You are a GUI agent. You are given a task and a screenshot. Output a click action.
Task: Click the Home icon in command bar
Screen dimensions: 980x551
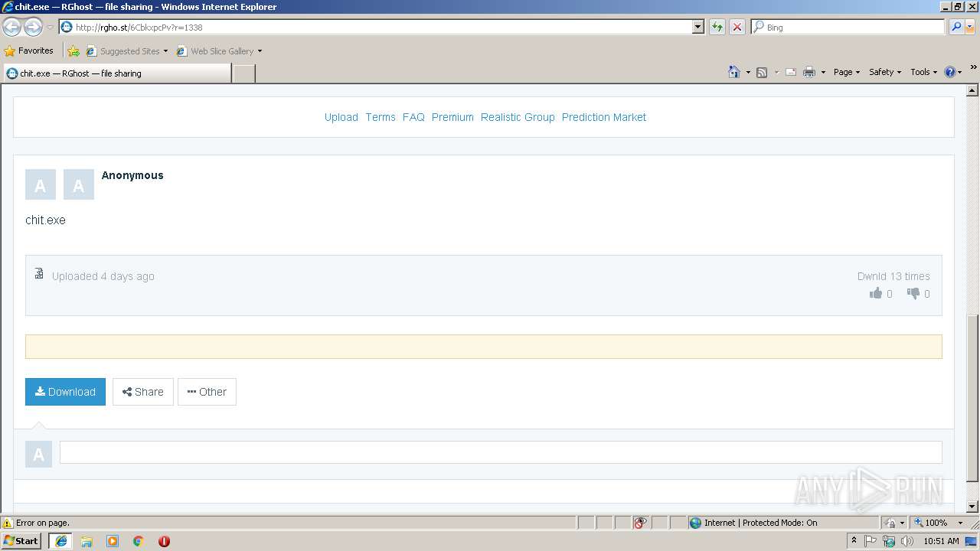tap(733, 72)
